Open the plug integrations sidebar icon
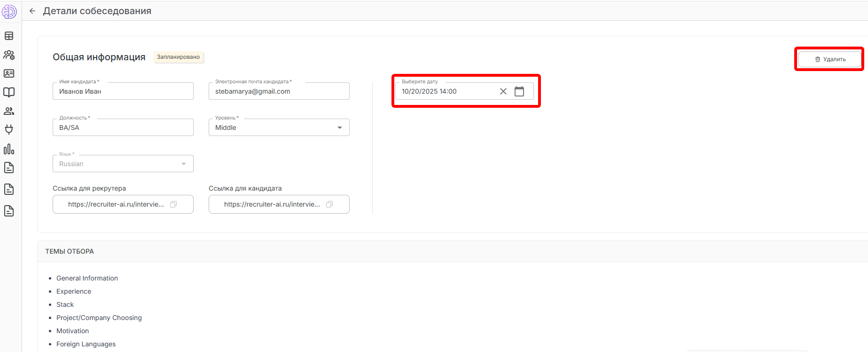 [x=9, y=129]
